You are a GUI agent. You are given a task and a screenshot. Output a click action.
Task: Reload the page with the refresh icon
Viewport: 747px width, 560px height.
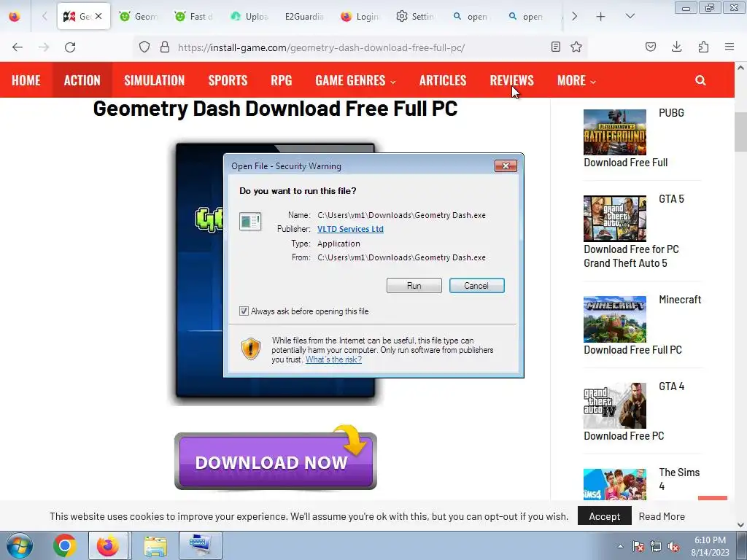[70, 47]
